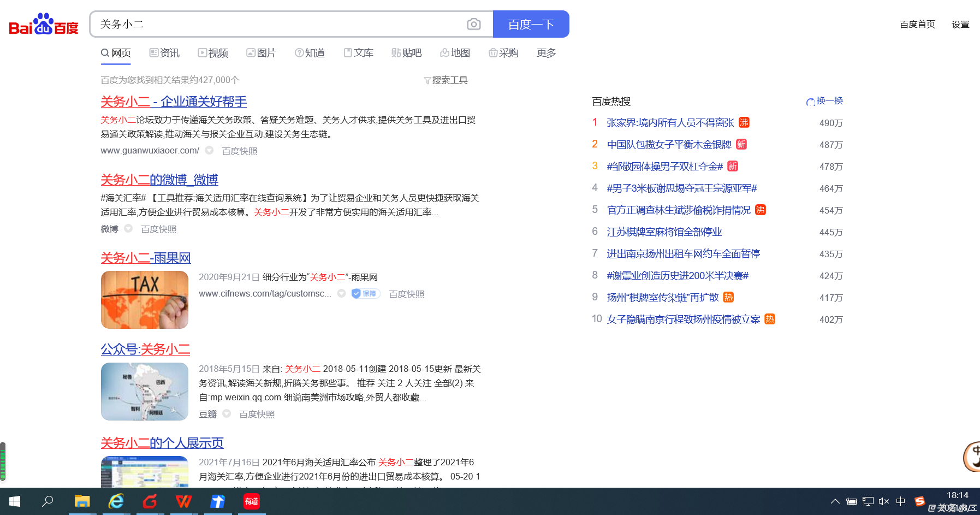Open hot search 张家界:境内所有人员不得离张

click(670, 123)
